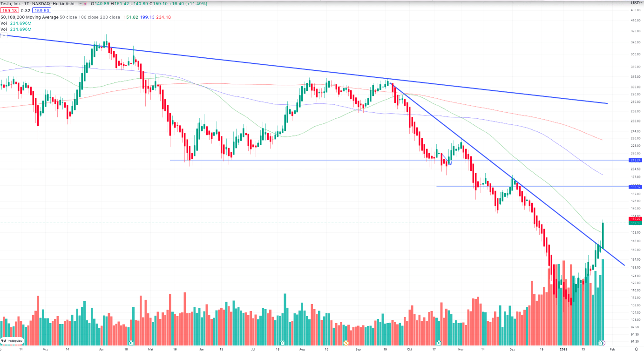This screenshot has width=644, height=352.
Task: Open the orange split marker near September
Action: (x=346, y=342)
